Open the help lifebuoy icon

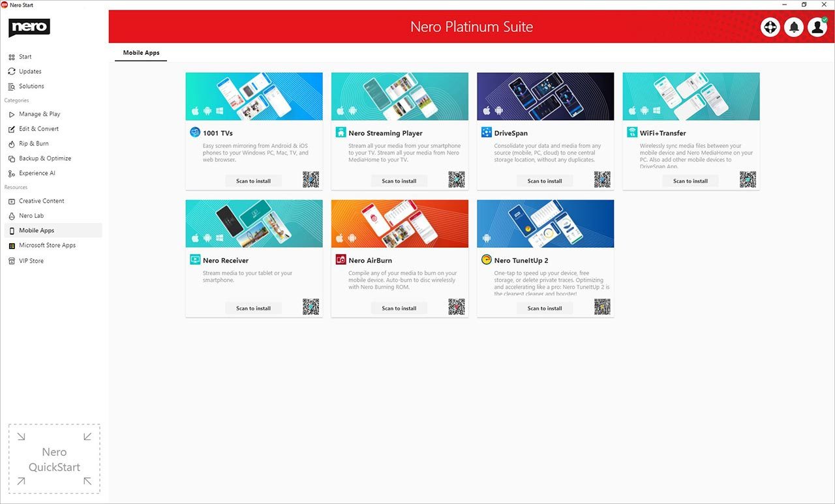point(770,27)
